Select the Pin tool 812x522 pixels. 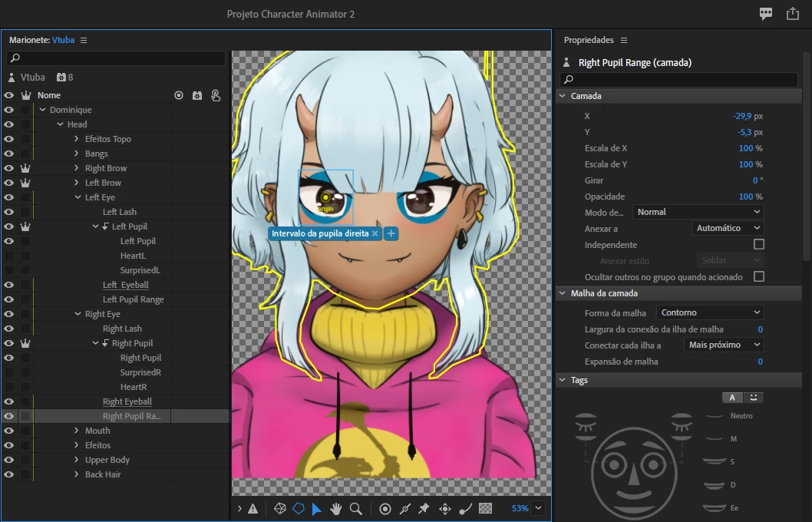(x=424, y=508)
